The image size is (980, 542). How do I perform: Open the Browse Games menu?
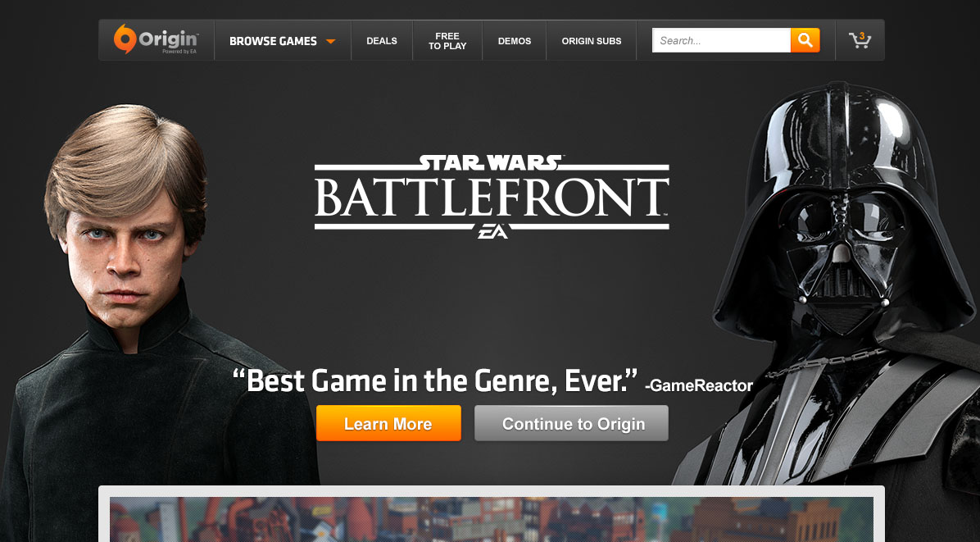point(283,41)
